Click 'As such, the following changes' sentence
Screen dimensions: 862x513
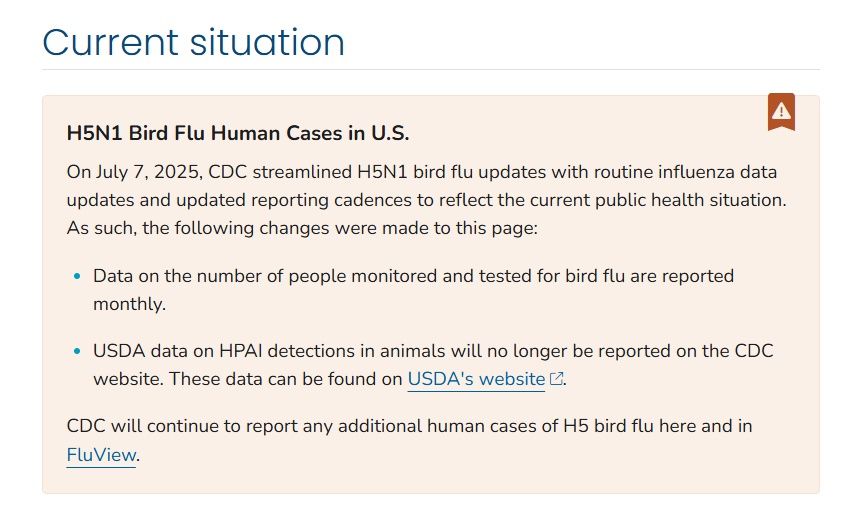tap(190, 227)
